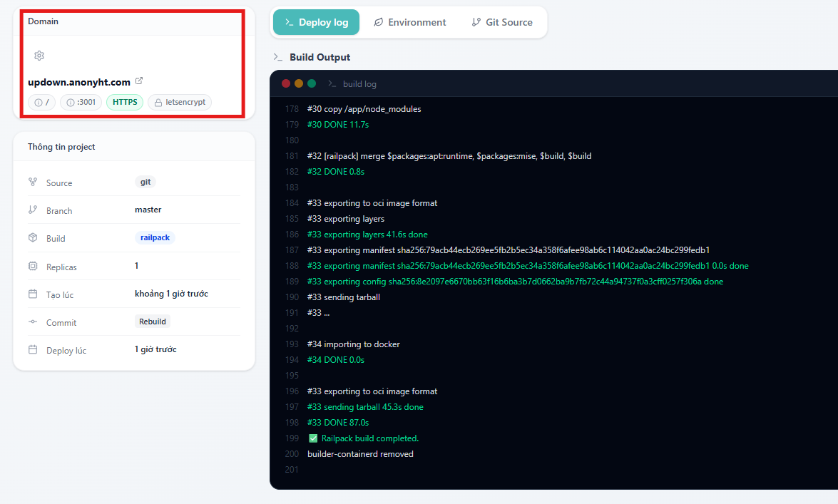Click log line '#30 DONE 11.7s'
Image resolution: width=838 pixels, height=504 pixels.
[338, 125]
